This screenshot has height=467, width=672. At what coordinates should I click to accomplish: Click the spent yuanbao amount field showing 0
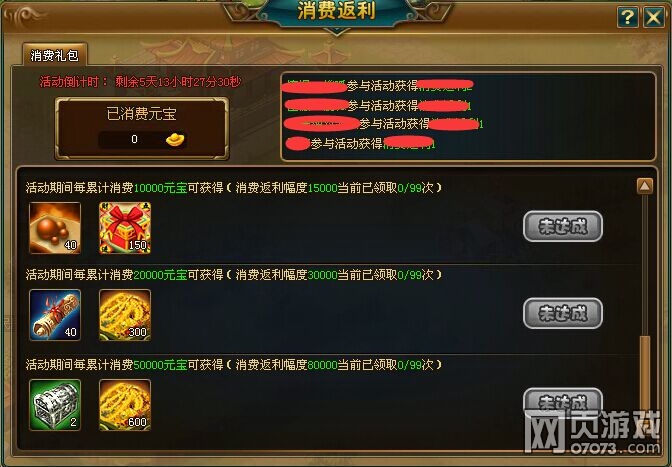[142, 139]
